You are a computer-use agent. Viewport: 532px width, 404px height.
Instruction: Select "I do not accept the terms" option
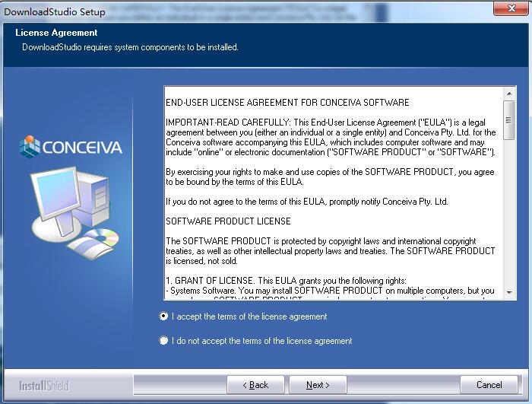pyautogui.click(x=163, y=340)
